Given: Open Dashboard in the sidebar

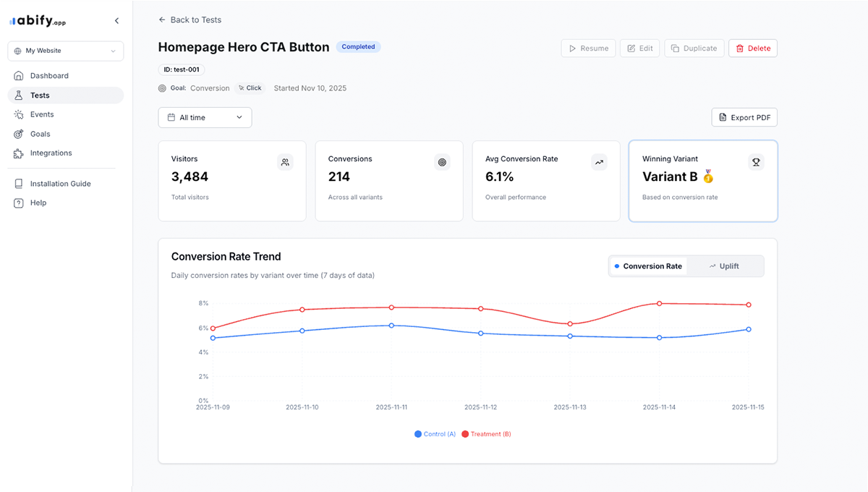Looking at the screenshot, I should [x=66, y=75].
